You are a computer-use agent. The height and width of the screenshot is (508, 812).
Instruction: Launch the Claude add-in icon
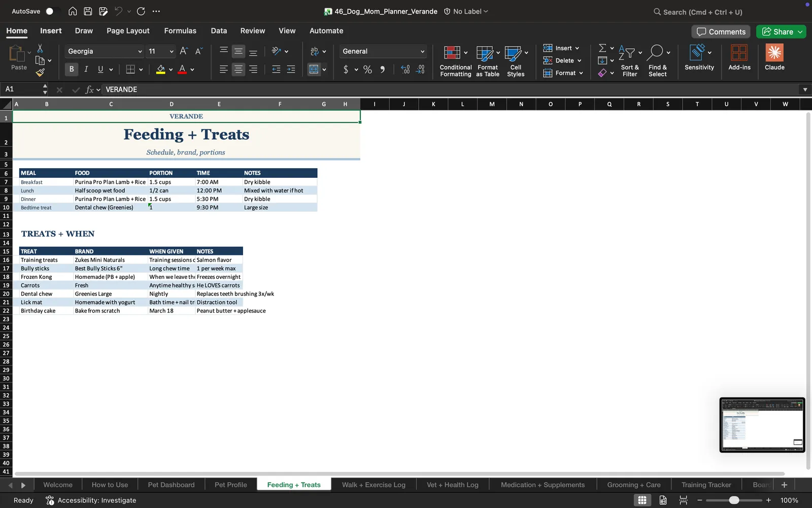[774, 53]
